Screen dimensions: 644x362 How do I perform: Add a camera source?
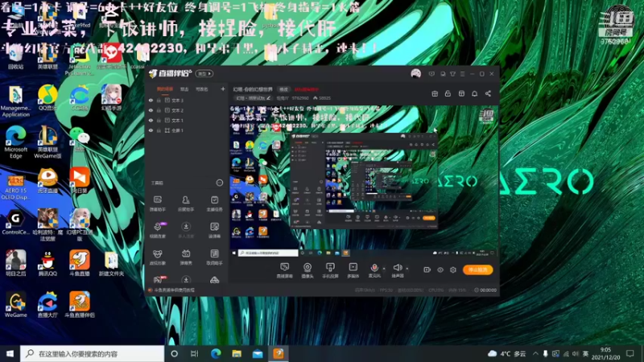pos(308,270)
